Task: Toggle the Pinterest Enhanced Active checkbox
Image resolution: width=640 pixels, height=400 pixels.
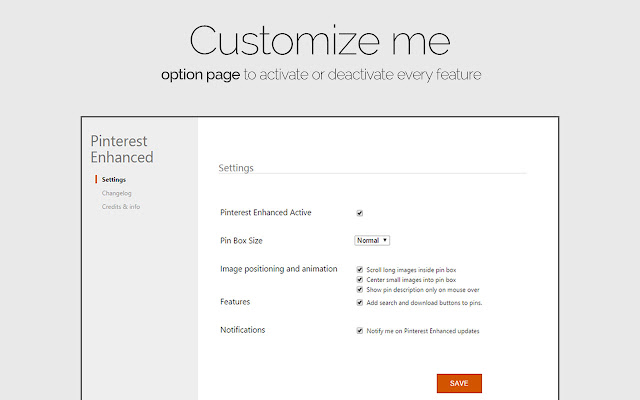Action: point(360,213)
